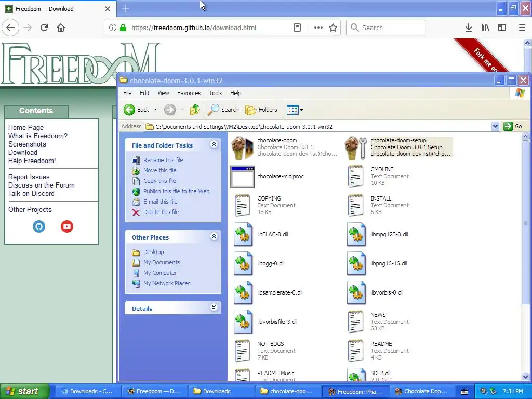Screen dimensions: 532x399
Task: Click Firefox reload page icon
Action: point(44,28)
